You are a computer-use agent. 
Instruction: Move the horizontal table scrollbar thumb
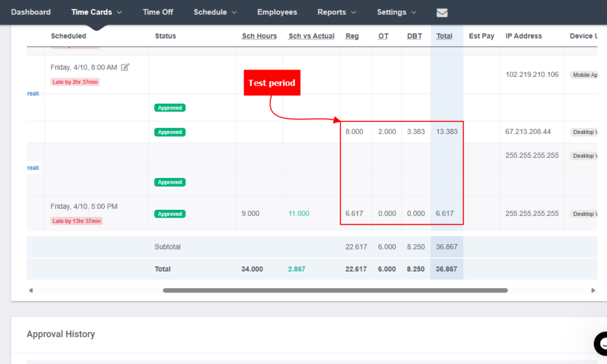336,290
